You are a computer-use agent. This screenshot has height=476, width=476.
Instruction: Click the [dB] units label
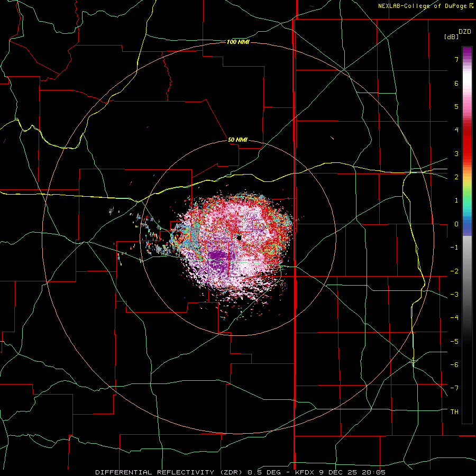pyautogui.click(x=451, y=36)
